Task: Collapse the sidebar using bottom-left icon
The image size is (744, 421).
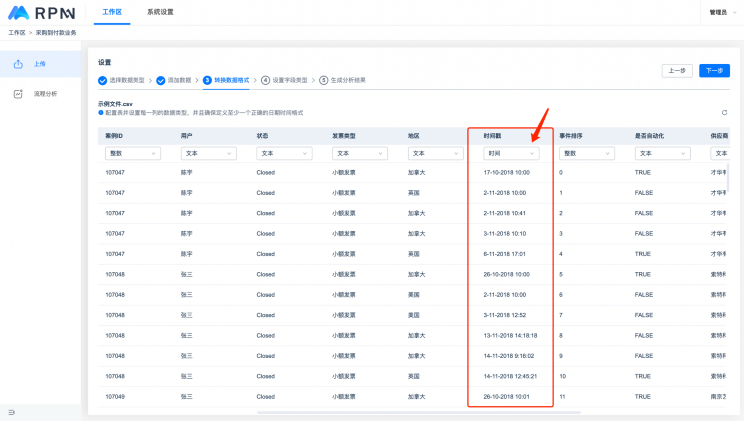Action: click(11, 412)
